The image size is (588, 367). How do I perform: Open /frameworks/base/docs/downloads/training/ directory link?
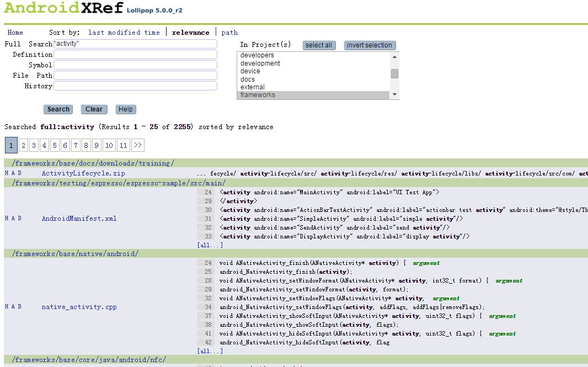(93, 163)
